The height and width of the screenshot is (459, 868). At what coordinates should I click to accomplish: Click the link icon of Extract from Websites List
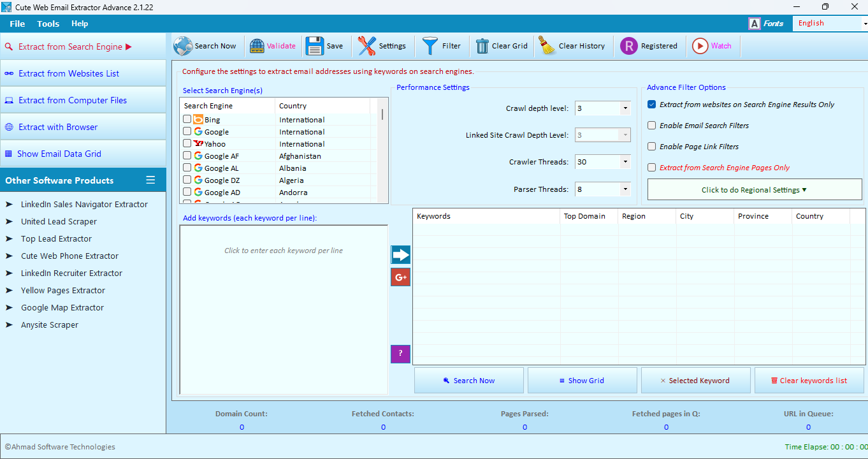[x=9, y=73]
